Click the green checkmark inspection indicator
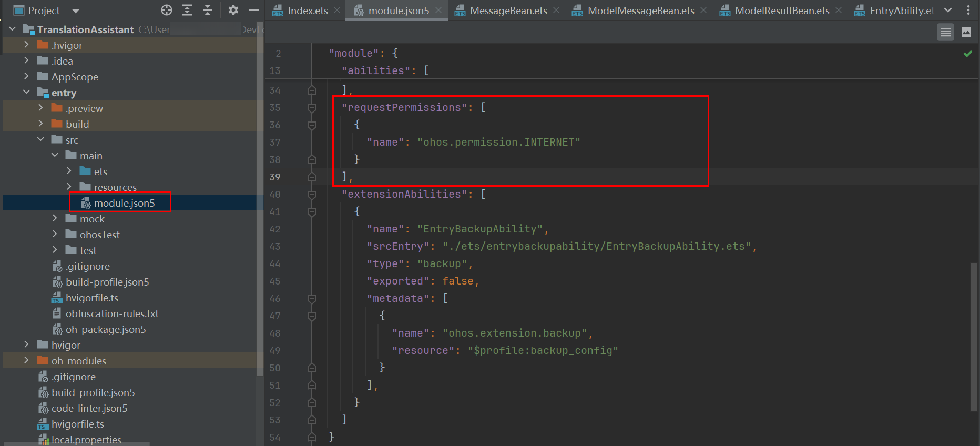Viewport: 980px width, 446px height. click(x=967, y=54)
